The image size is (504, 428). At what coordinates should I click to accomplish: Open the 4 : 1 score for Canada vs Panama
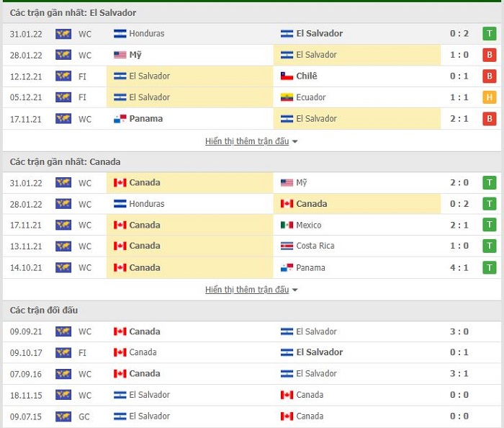[459, 268]
